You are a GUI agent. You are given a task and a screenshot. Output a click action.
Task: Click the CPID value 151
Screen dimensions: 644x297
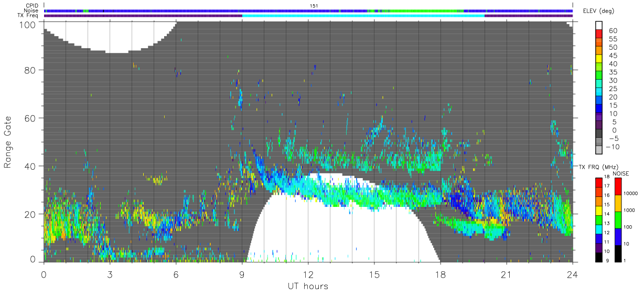(314, 6)
